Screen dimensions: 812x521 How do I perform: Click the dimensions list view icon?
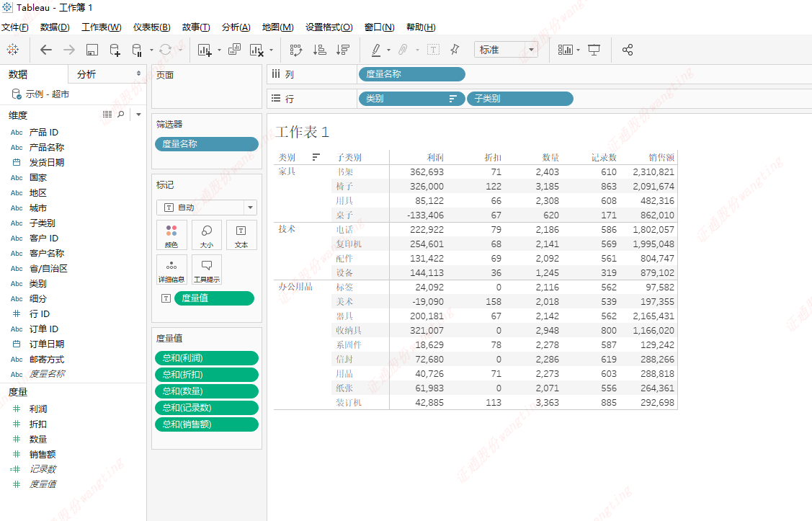[107, 115]
